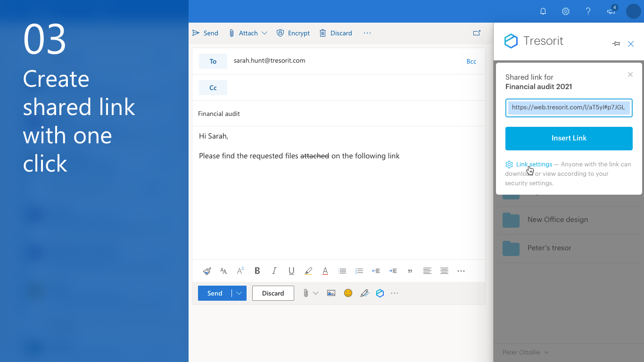Open the font size option
The width and height of the screenshot is (644, 362).
223,271
